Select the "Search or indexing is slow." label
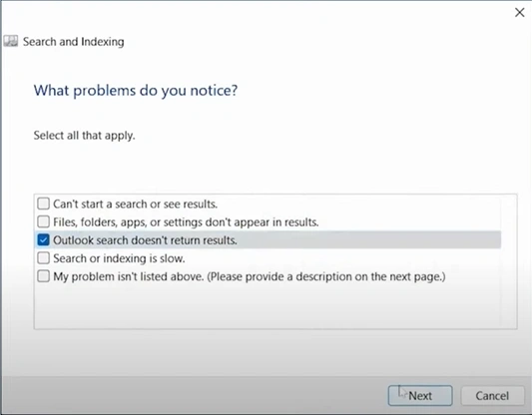 click(x=119, y=258)
